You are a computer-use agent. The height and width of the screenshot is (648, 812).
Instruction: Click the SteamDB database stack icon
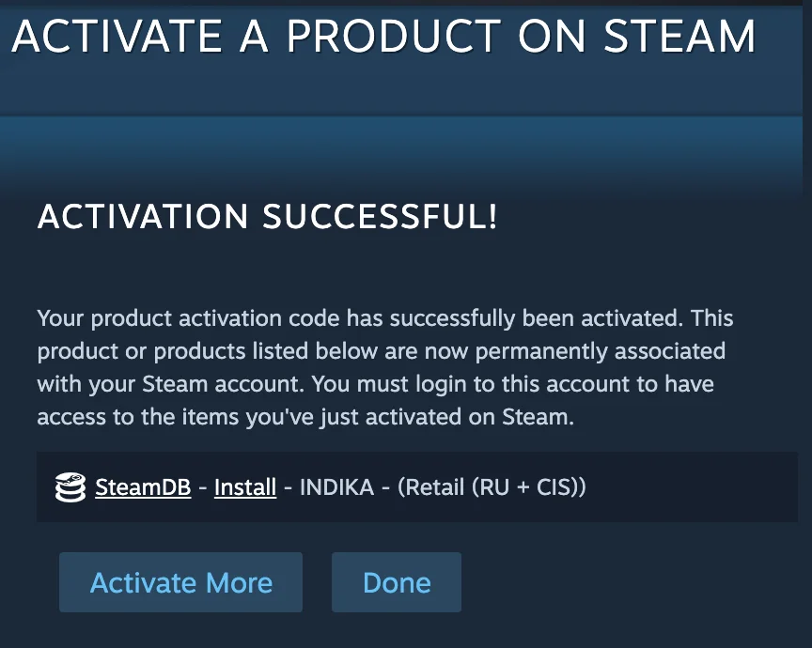(70, 487)
